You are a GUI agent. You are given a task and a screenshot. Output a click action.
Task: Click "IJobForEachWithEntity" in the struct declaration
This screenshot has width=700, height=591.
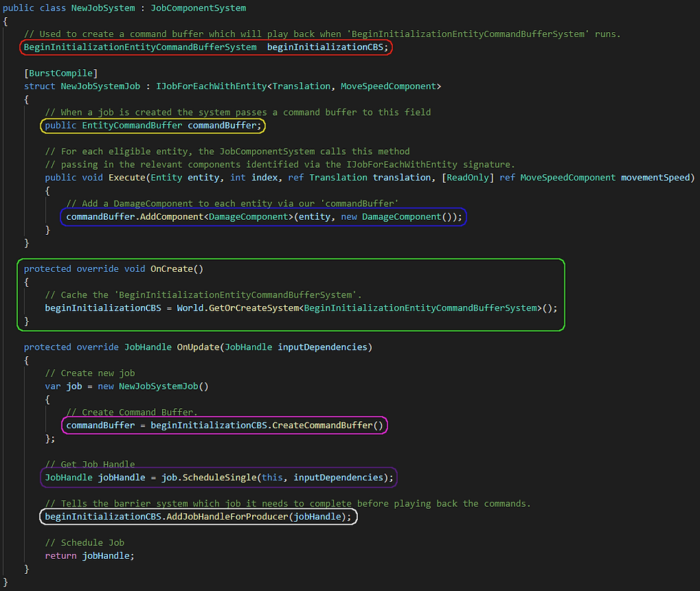click(211, 86)
